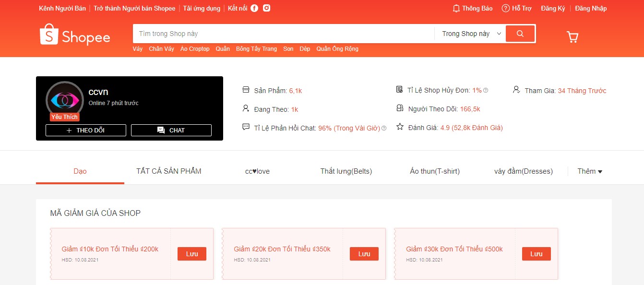Viewport: 644px width, 285px height.
Task: Click the MÃ GIẢM GIÁ CỦA SHOP heading
Action: pyautogui.click(x=95, y=213)
